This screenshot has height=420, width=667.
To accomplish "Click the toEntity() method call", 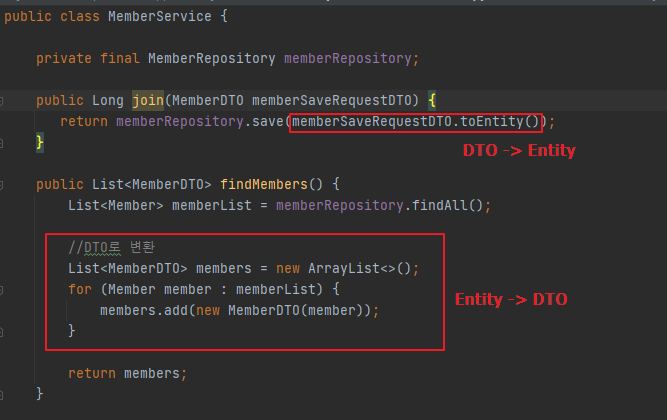I will [500, 121].
